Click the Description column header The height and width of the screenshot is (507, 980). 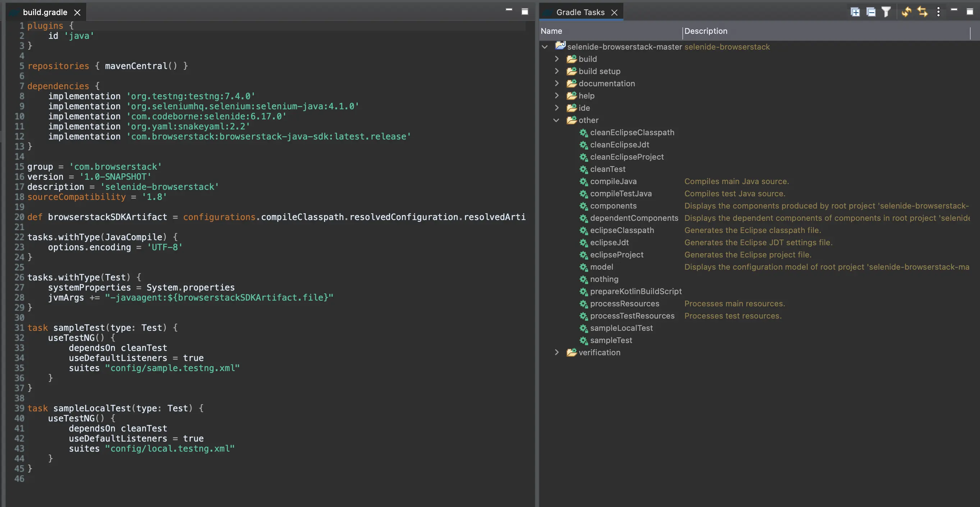705,31
